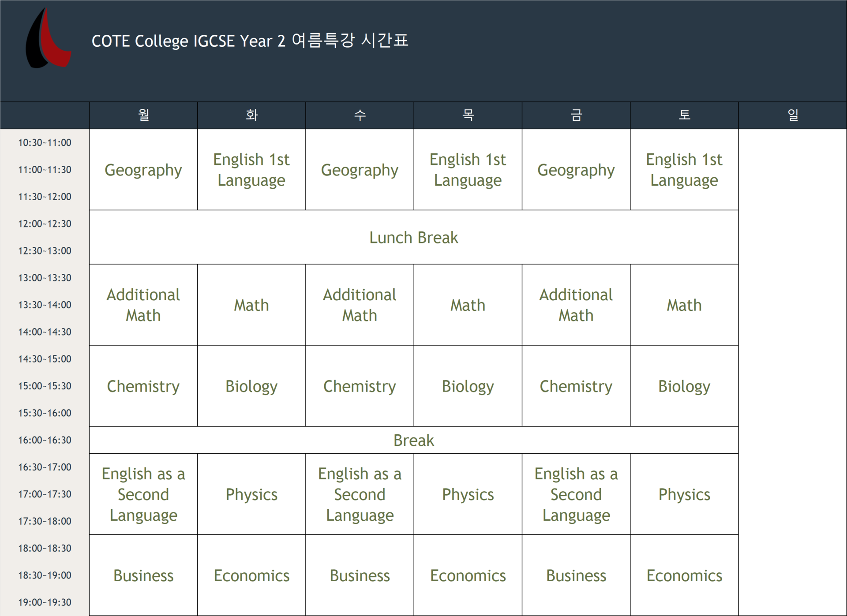Click the Break row at 16:00
Screen dimensions: 847x616
[x=413, y=440]
